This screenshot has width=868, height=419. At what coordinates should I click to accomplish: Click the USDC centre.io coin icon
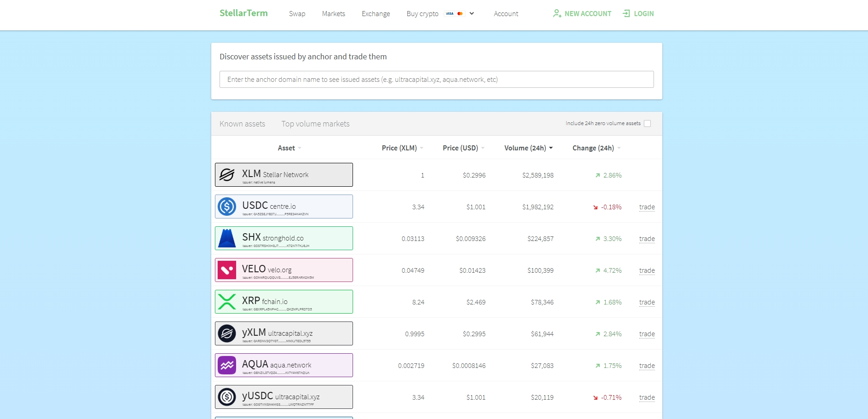tap(227, 207)
